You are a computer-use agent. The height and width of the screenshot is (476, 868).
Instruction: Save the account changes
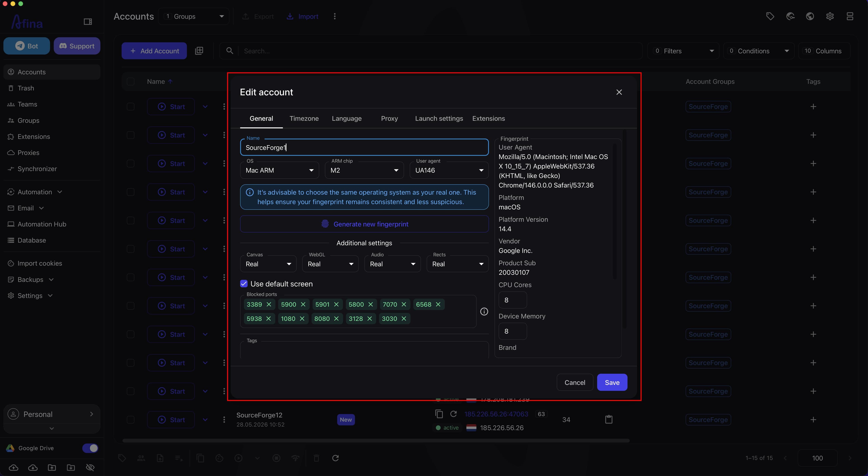[612, 383]
